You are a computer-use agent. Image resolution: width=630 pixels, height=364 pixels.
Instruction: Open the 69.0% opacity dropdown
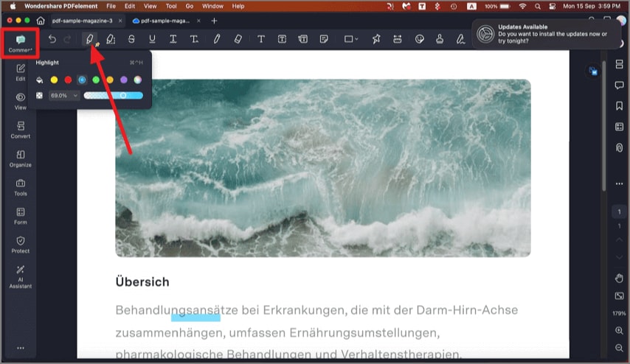coord(64,96)
